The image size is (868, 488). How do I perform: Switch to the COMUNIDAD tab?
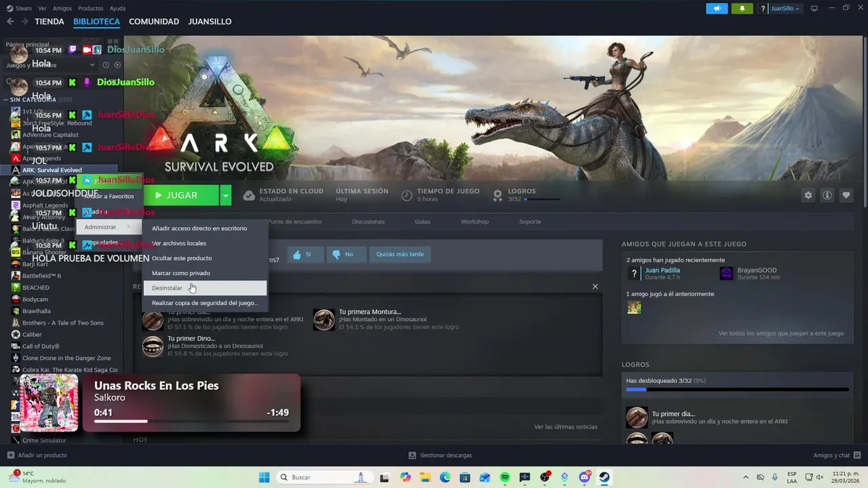154,22
